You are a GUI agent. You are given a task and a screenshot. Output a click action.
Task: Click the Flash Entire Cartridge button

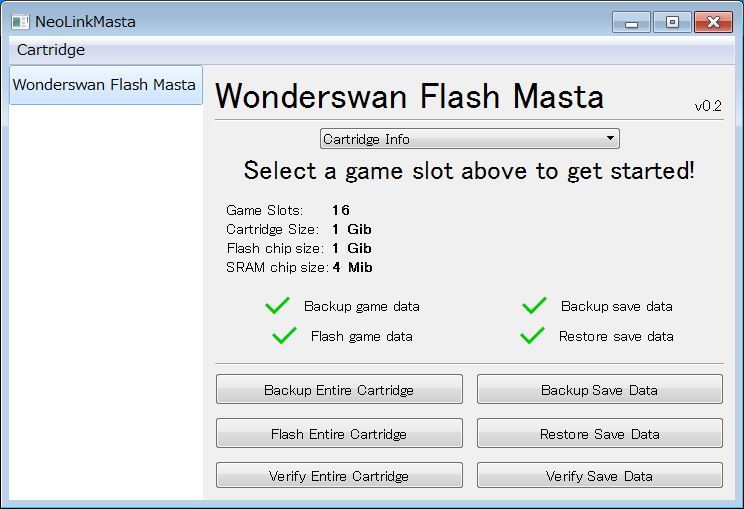point(339,433)
